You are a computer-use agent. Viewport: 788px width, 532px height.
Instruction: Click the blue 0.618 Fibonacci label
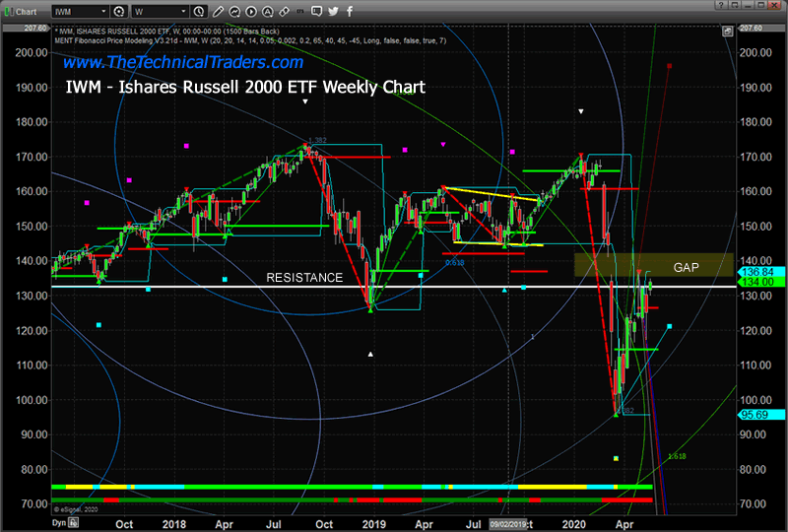pos(455,262)
